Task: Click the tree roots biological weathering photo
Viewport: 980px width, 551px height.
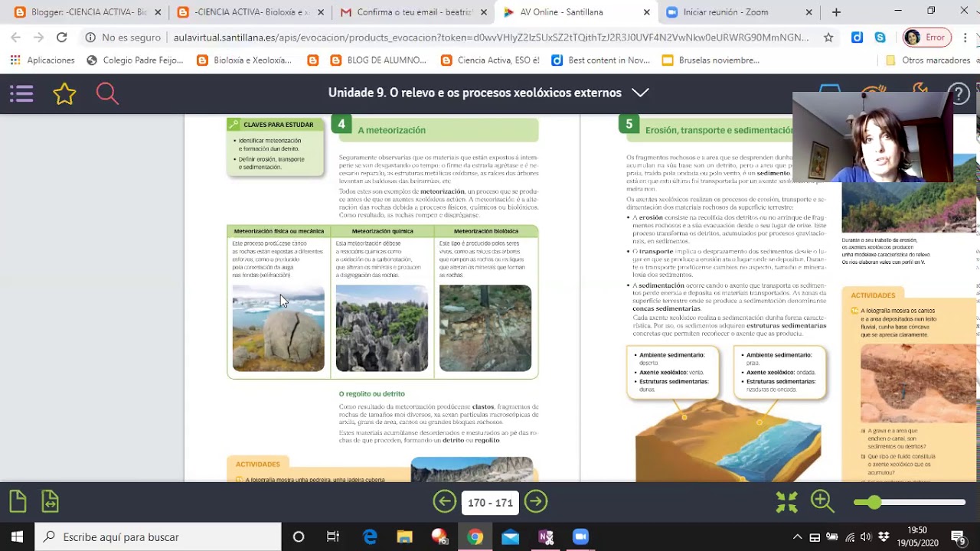Action: [x=485, y=328]
